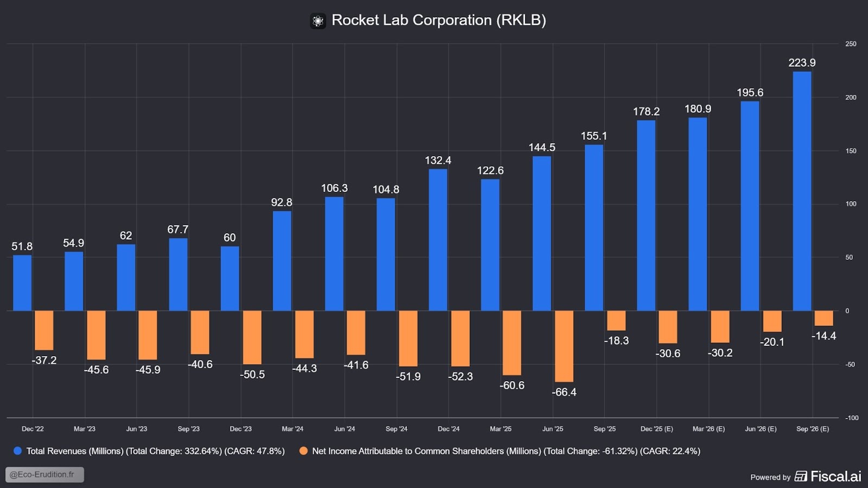Click the 'Total Revenues (Millions)' legend text
The width and height of the screenshot is (868, 488).
(156, 451)
